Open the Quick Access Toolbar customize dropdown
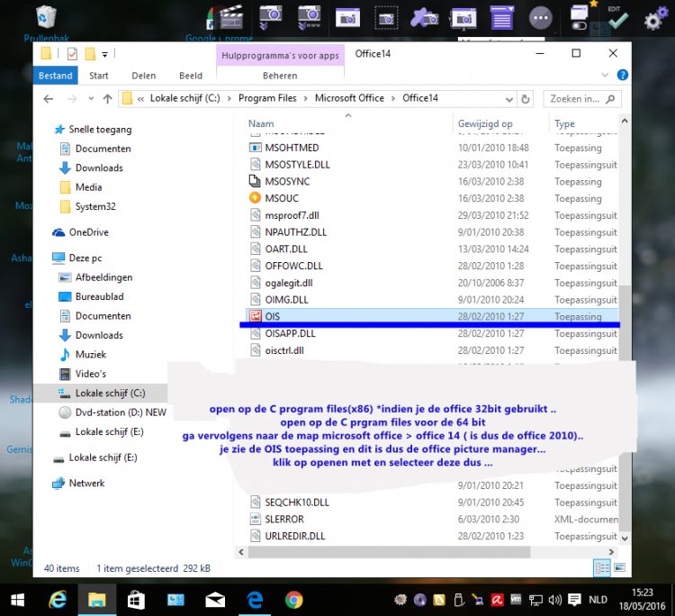The image size is (675, 616). point(105,54)
